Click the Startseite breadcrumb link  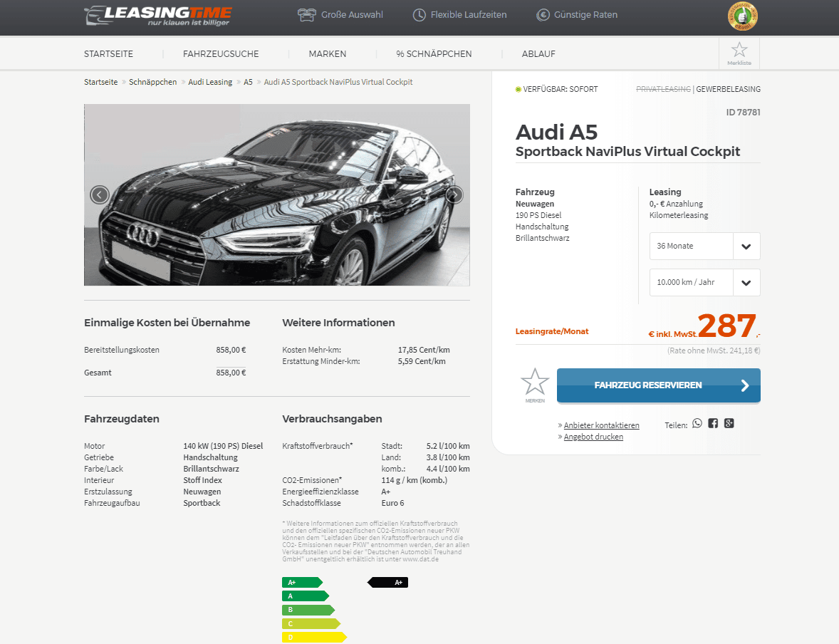100,82
